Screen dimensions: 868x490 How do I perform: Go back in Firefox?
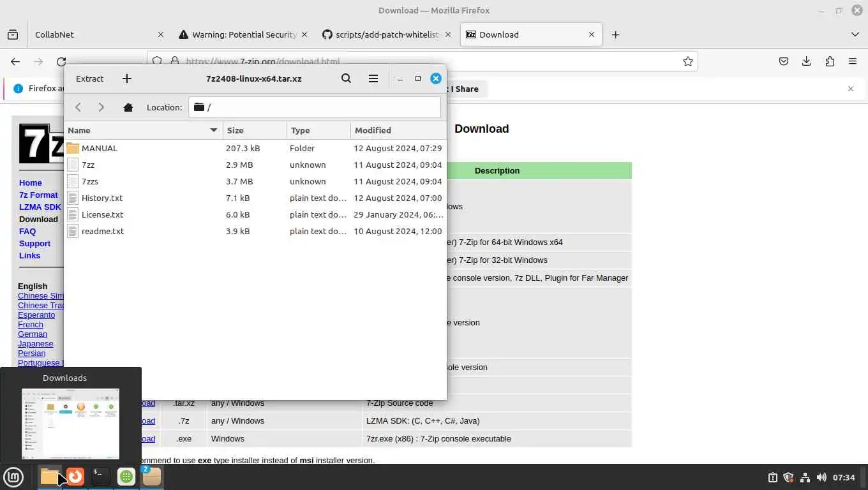[x=15, y=61]
